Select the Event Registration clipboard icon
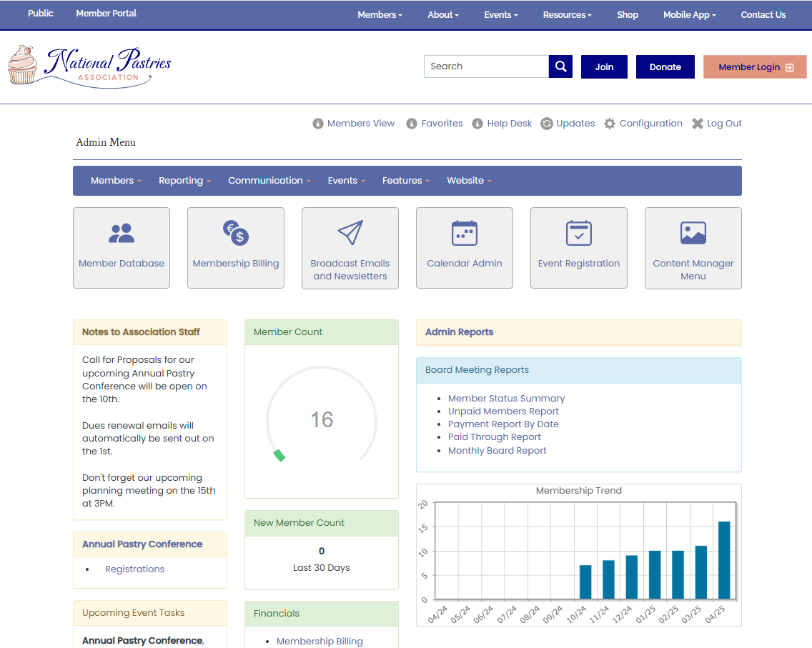Viewport: 812px width, 648px height. click(578, 233)
